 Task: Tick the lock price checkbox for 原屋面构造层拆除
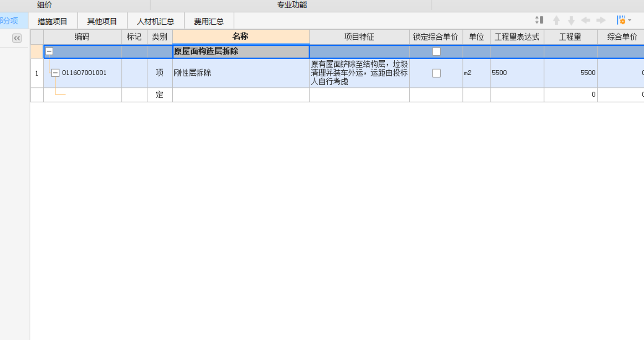[x=436, y=52]
